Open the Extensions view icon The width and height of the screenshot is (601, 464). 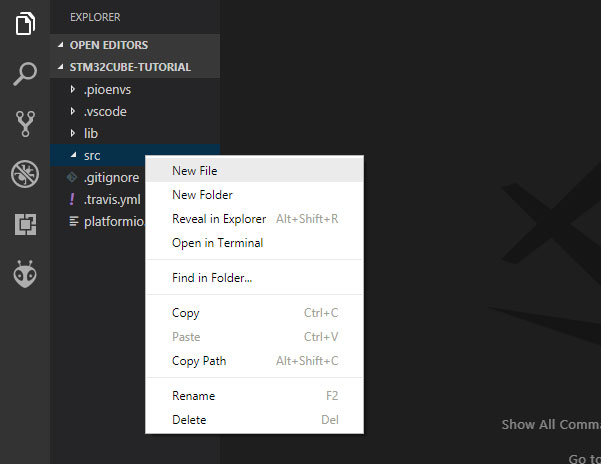coord(25,224)
